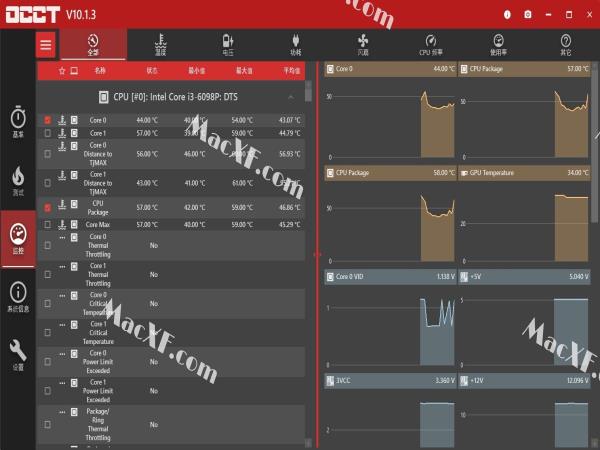Click the Core 0 temperature graph area
This screenshot has height=450, width=600.
tap(390, 121)
